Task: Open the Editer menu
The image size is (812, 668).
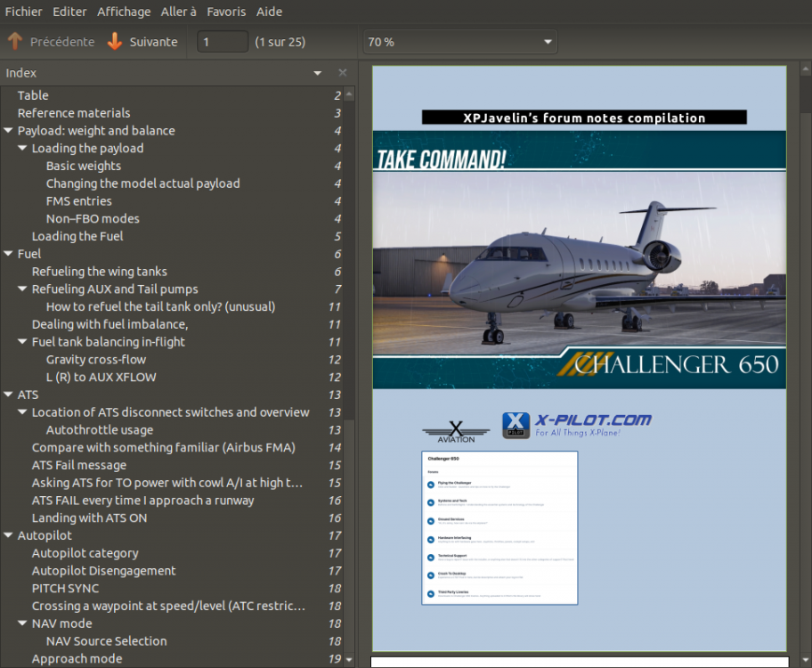Action: 69,12
